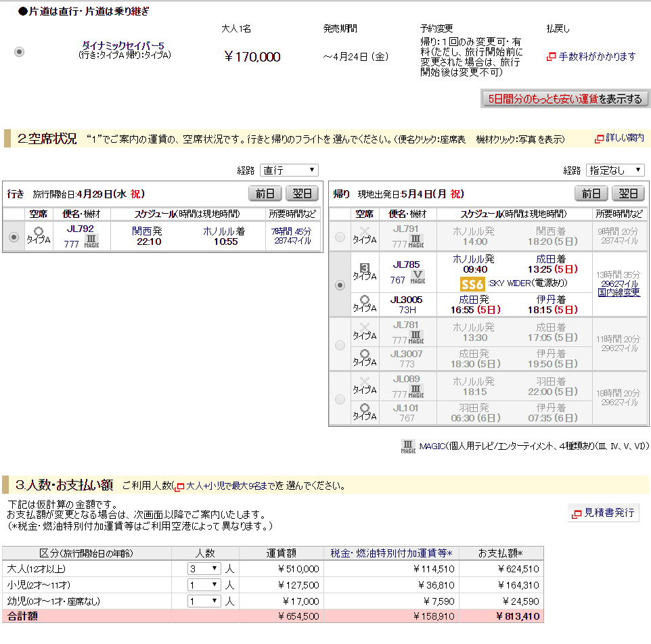The width and height of the screenshot is (651, 644).
Task: Select the JL089 return flight radio button
Action: [340, 399]
